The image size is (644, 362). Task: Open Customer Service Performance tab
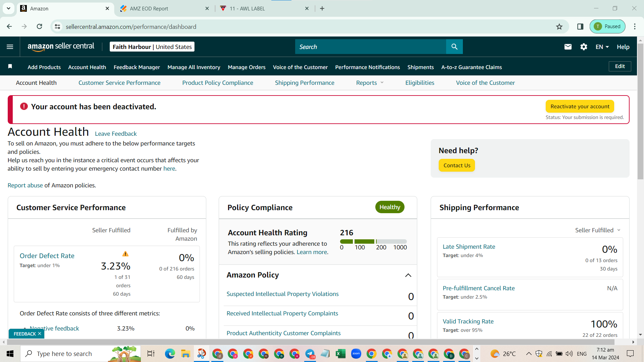(x=119, y=83)
